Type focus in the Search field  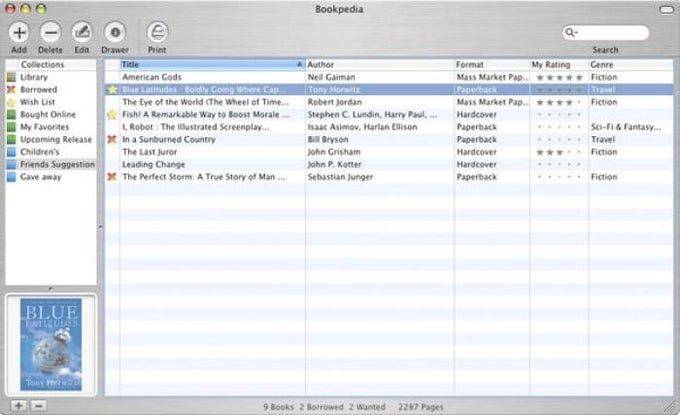point(606,33)
